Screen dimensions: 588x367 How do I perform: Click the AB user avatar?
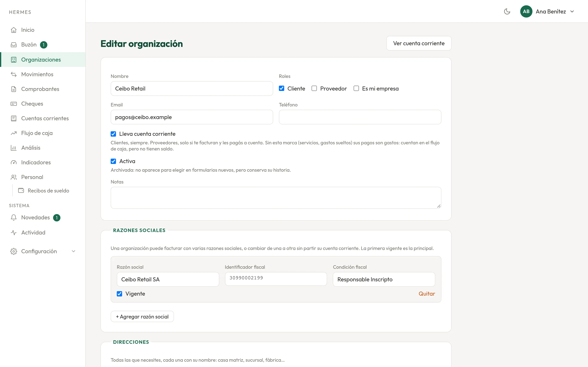coord(526,11)
